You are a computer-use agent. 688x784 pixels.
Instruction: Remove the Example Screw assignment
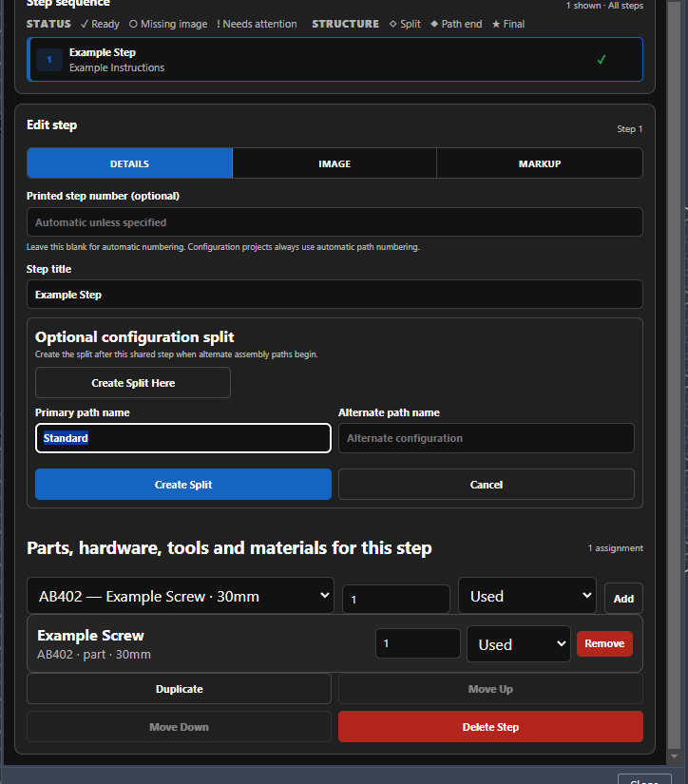[604, 643]
